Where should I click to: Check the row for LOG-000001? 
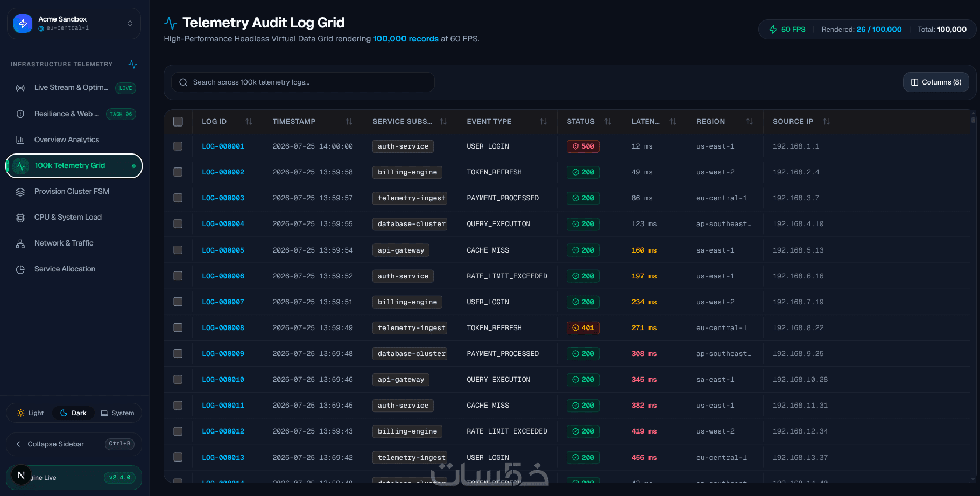pyautogui.click(x=178, y=146)
